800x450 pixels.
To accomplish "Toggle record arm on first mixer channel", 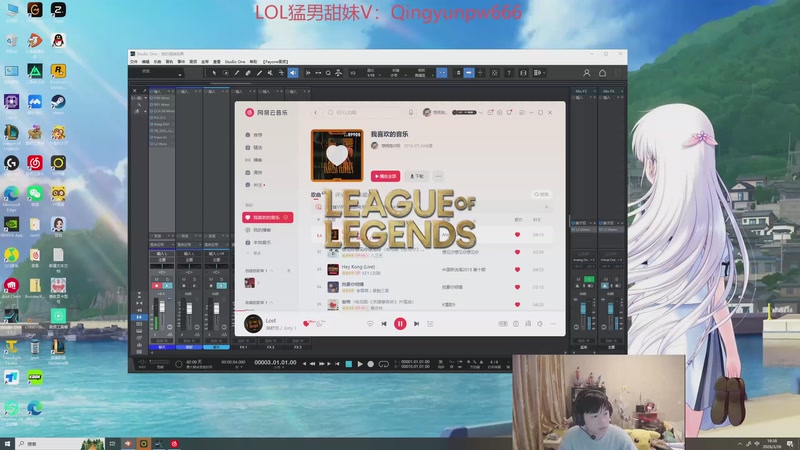I will 157,286.
